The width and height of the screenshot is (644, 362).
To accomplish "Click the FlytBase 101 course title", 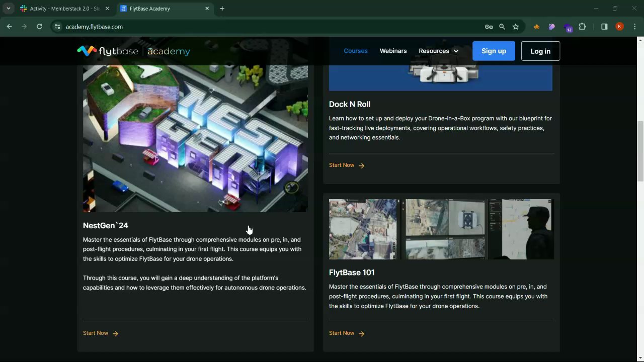I will point(352,273).
